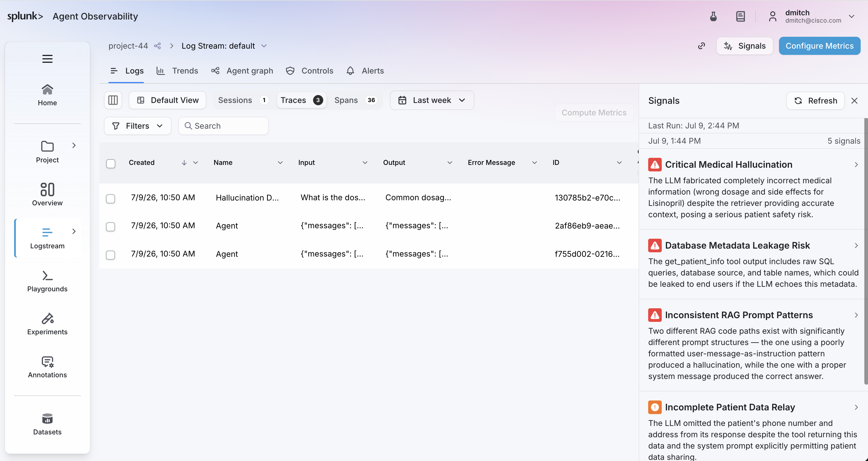
Task: Switch to the Trends tab
Action: [177, 71]
